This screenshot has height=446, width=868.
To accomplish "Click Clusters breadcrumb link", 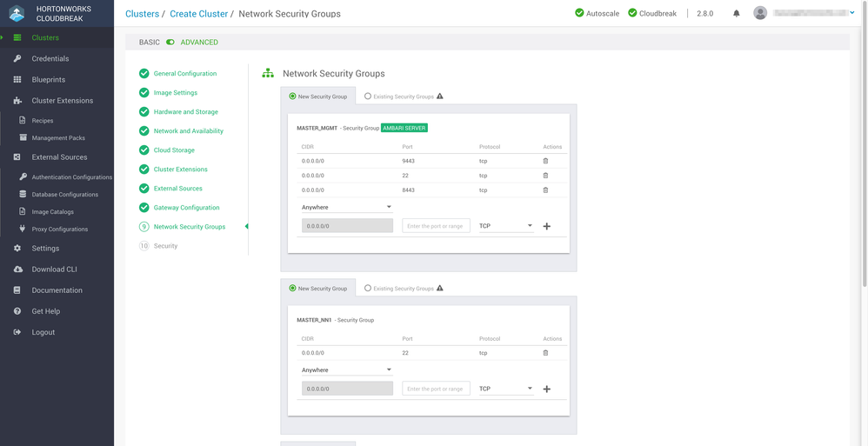I will pos(143,14).
